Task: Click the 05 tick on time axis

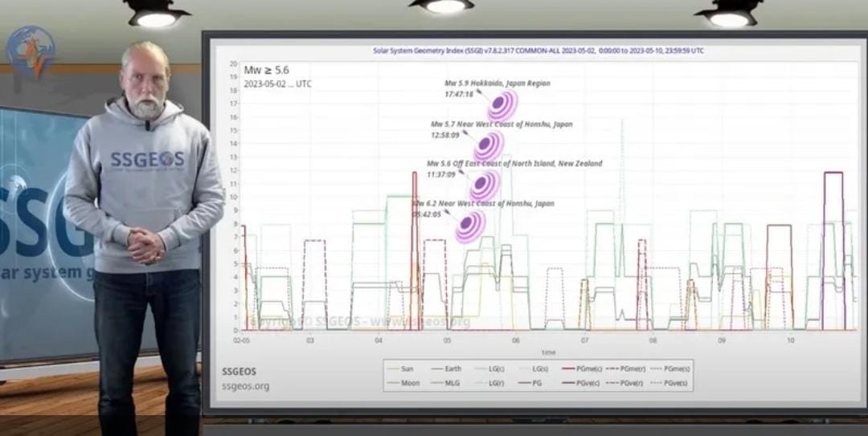Action: pyautogui.click(x=448, y=340)
